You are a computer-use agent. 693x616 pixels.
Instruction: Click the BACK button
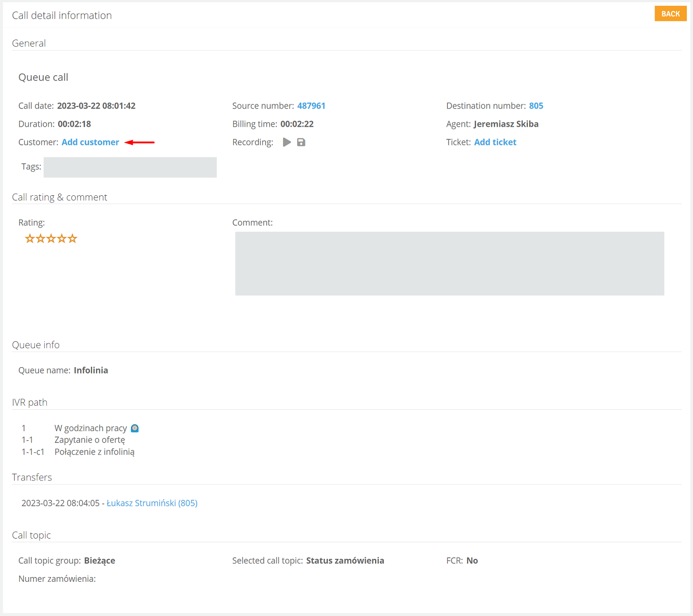[x=671, y=14]
